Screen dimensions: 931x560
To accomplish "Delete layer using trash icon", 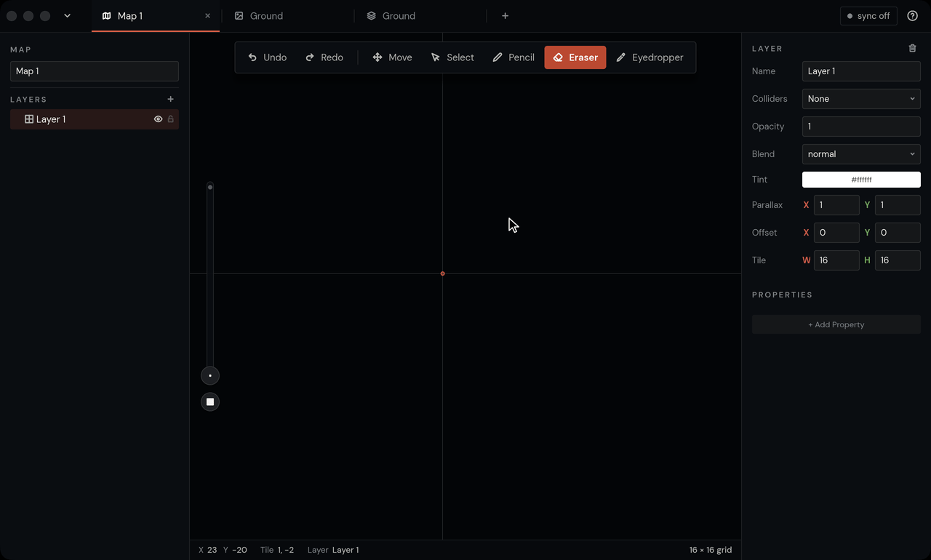I will 913,48.
